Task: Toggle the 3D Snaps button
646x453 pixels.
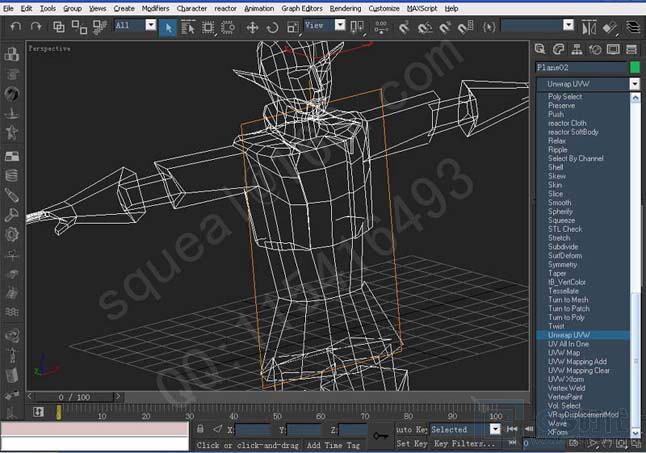Action: [404, 28]
